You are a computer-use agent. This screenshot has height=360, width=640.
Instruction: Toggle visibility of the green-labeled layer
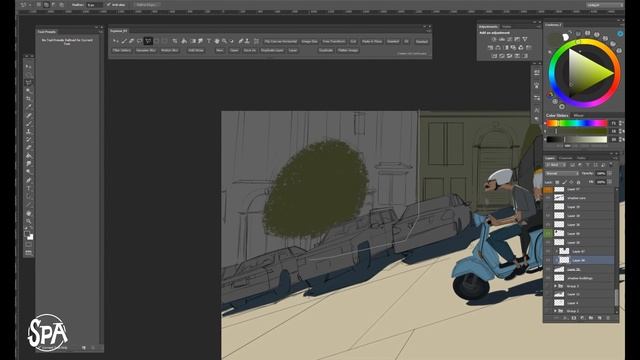(548, 233)
